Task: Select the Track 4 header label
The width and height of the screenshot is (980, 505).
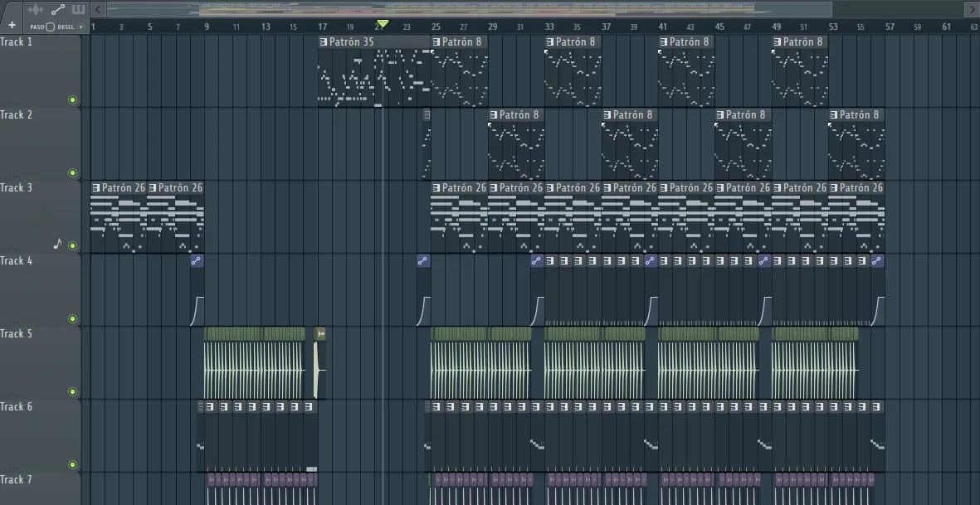Action: 17,261
